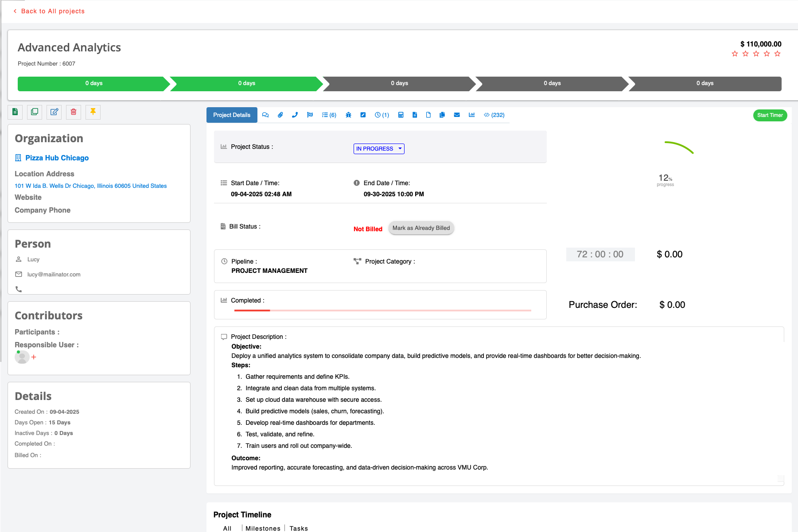Screen dimensions: 798x532
Task: Open the phone calls tab icon
Action: click(295, 115)
